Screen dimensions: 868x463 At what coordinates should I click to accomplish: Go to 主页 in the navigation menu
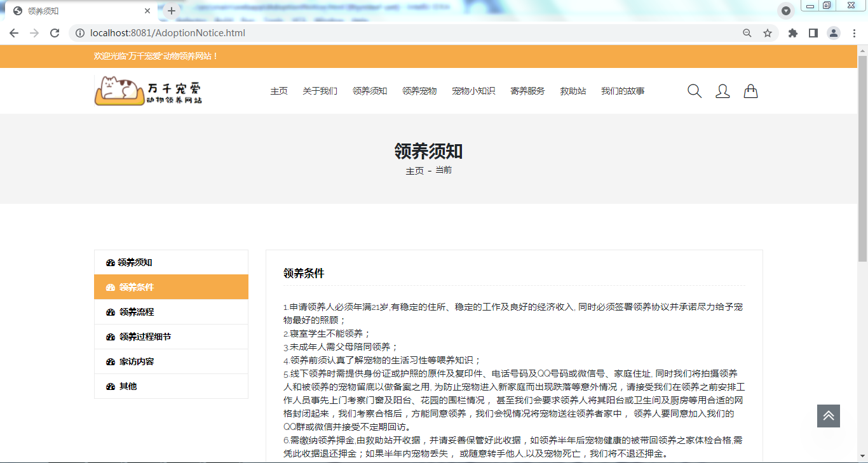[x=279, y=91]
